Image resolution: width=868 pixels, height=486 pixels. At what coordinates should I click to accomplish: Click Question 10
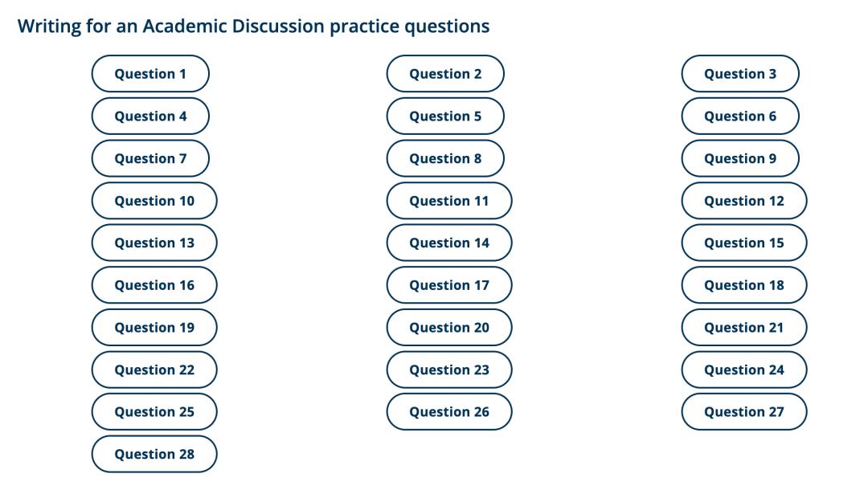(154, 201)
